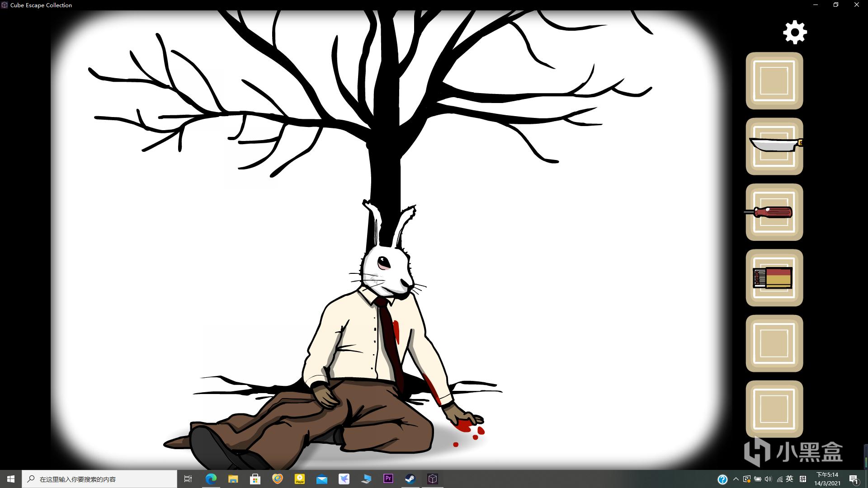Open the Microsoft Store taskbar icon
This screenshot has height=488, width=868.
pyautogui.click(x=255, y=479)
